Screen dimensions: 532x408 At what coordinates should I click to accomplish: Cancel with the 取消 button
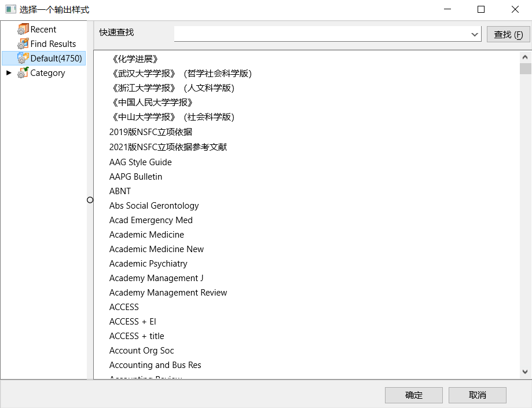tap(478, 395)
